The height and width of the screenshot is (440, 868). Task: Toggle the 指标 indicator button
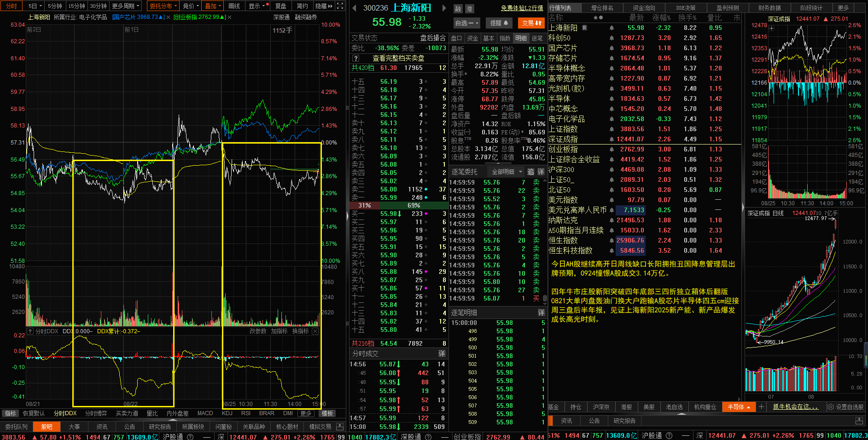point(11,413)
